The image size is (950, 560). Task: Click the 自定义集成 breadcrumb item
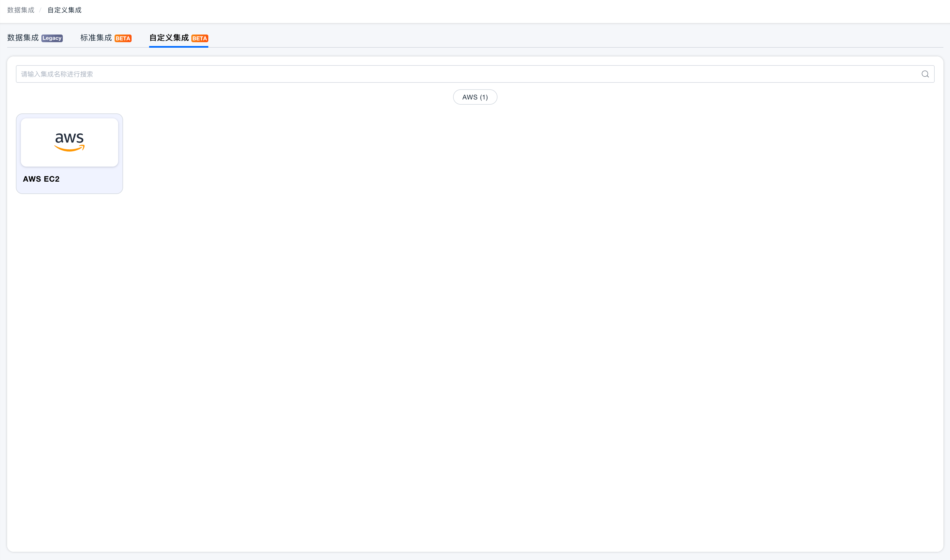tap(64, 10)
